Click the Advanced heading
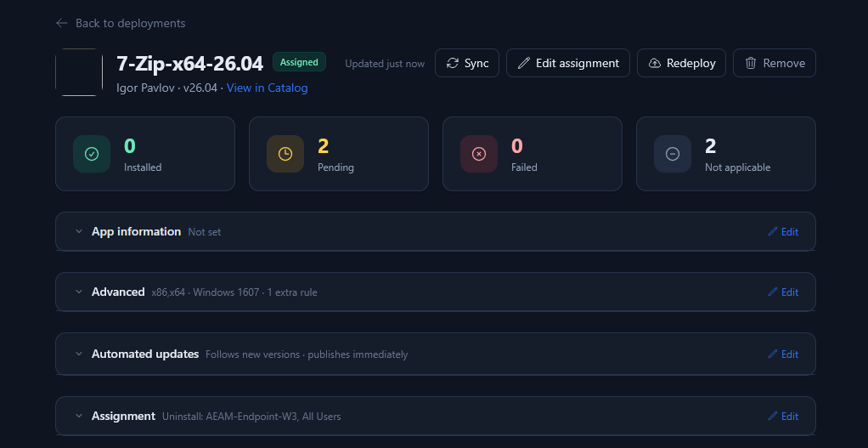 tap(118, 292)
